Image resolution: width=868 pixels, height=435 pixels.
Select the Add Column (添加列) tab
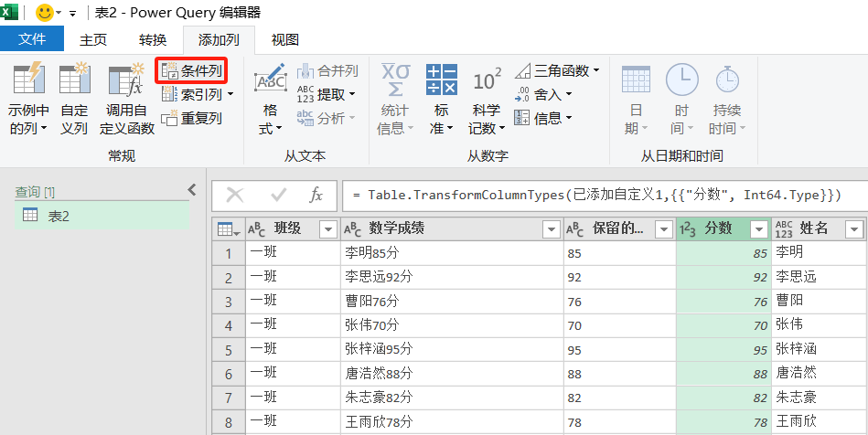pyautogui.click(x=219, y=40)
